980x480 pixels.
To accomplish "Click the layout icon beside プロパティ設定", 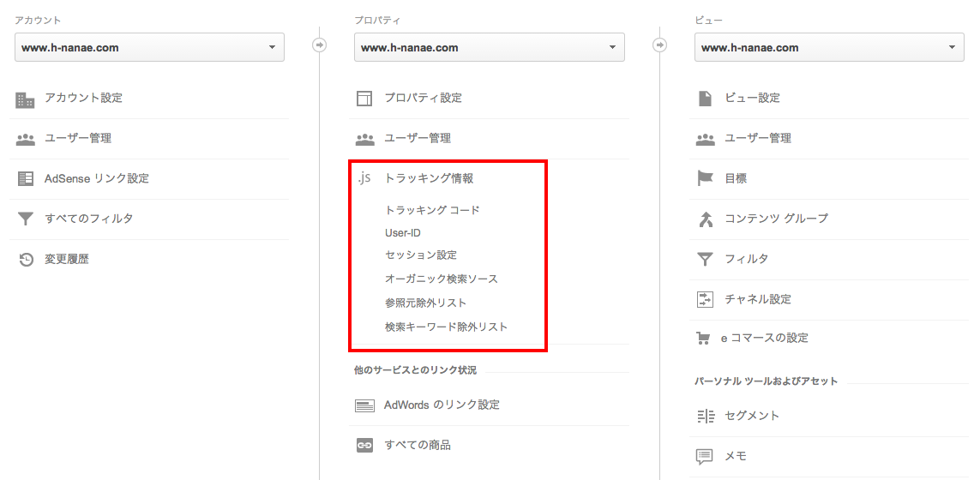I will 364,99.
